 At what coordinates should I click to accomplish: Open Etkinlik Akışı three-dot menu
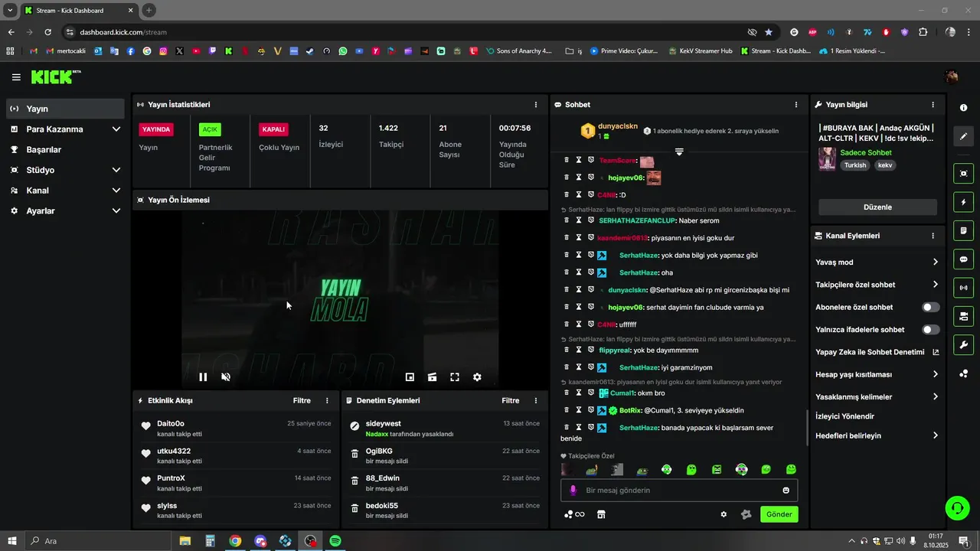[327, 400]
